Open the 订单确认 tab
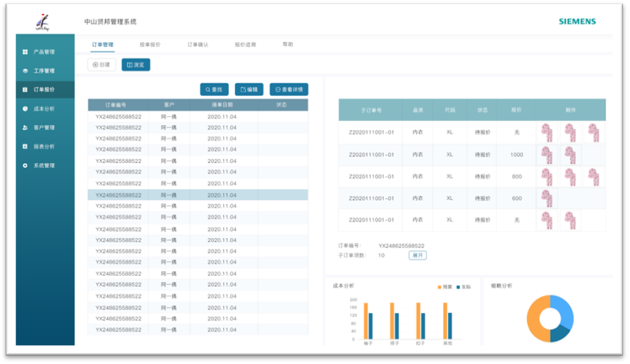Viewport: 630px width, 364px height. point(197,44)
